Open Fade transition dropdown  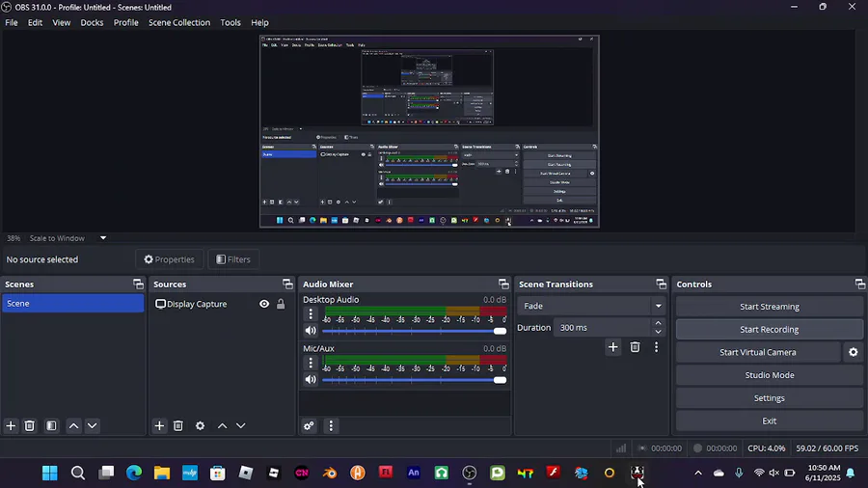click(x=590, y=306)
